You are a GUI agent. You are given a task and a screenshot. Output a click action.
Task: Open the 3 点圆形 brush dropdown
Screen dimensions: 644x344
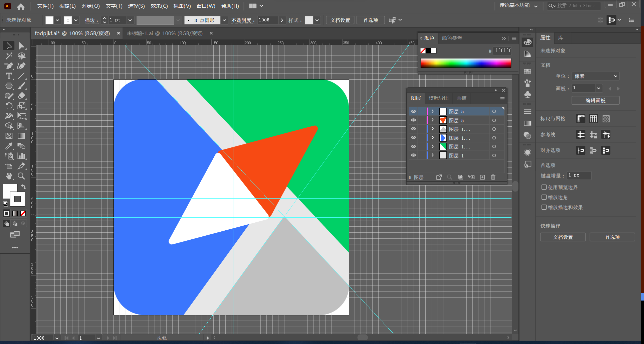[x=224, y=20]
